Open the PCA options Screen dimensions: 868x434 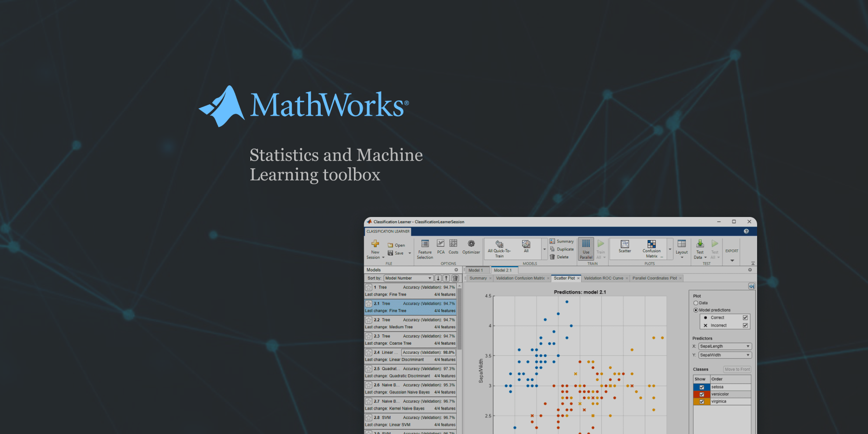click(x=441, y=246)
